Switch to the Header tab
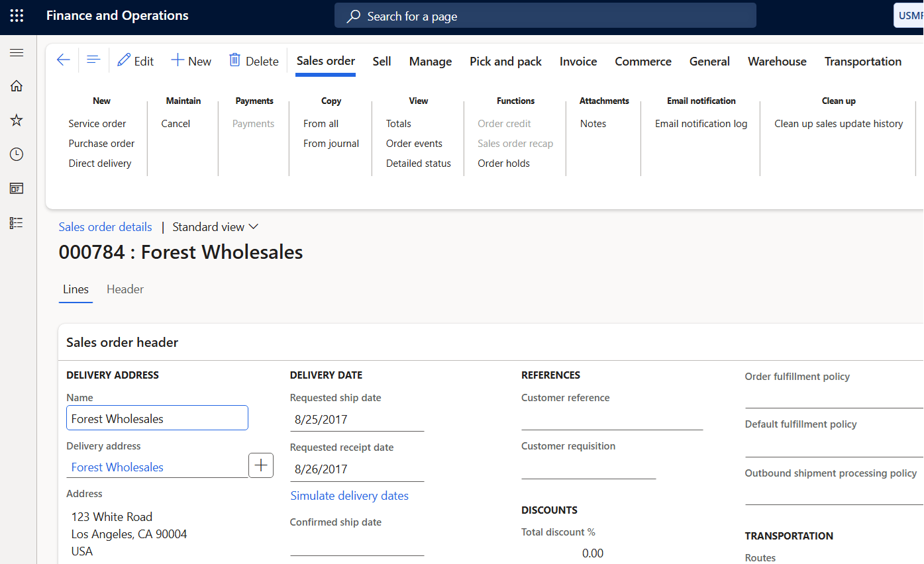This screenshot has width=924, height=564. coord(125,289)
